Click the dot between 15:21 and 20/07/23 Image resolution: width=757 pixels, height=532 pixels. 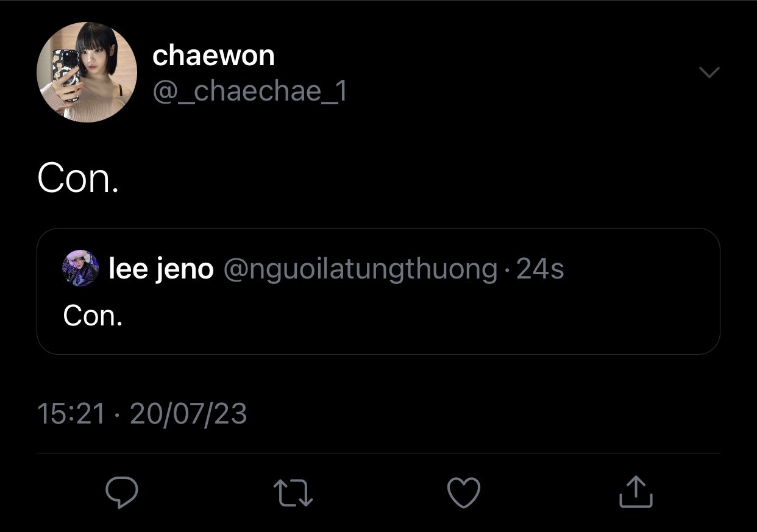[x=118, y=415]
